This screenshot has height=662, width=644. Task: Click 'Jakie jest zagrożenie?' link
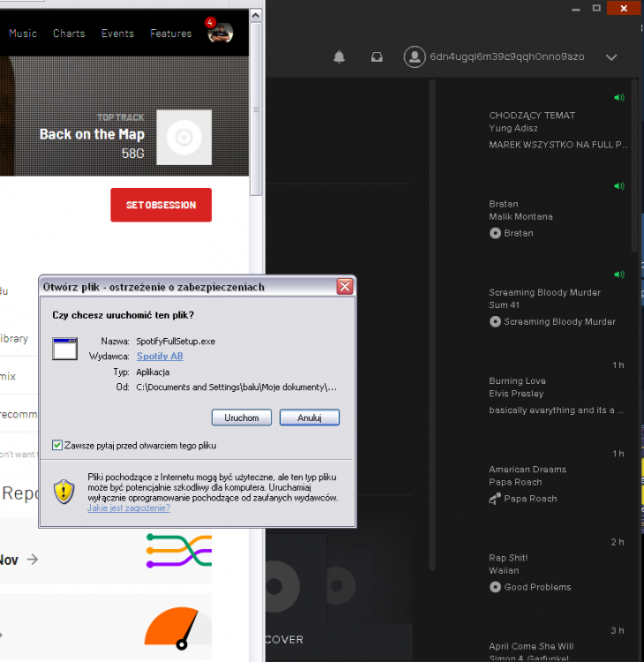click(x=129, y=508)
